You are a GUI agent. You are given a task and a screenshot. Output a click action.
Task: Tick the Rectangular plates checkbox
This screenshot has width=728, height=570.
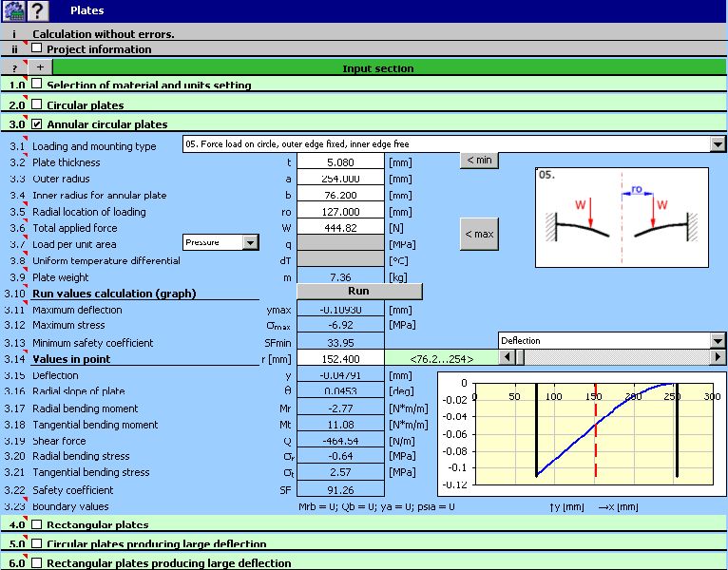pos(37,524)
